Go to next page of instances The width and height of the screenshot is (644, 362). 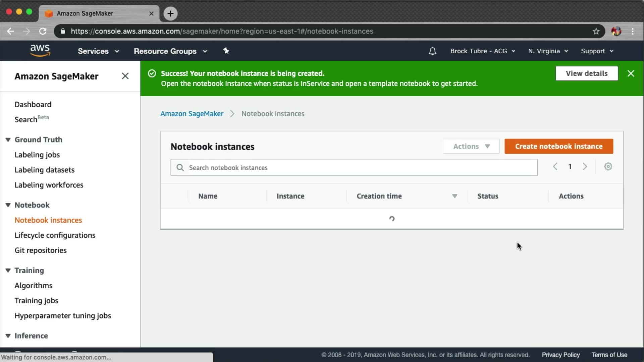(x=585, y=167)
